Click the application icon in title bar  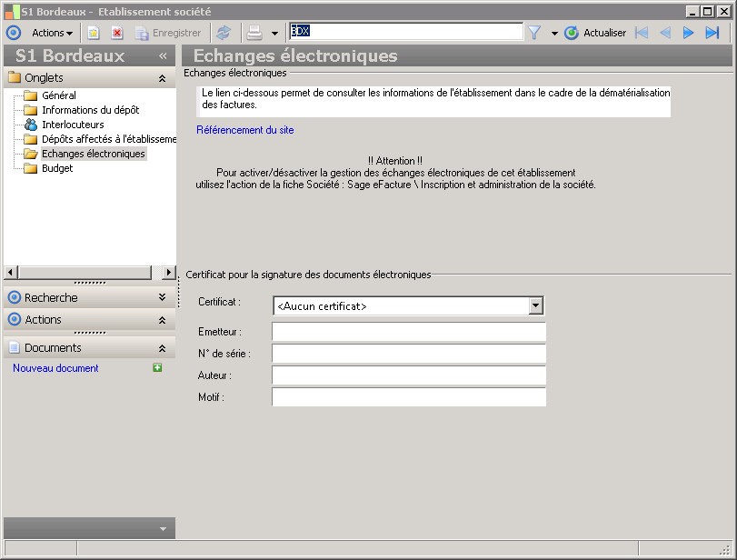pos(12,12)
